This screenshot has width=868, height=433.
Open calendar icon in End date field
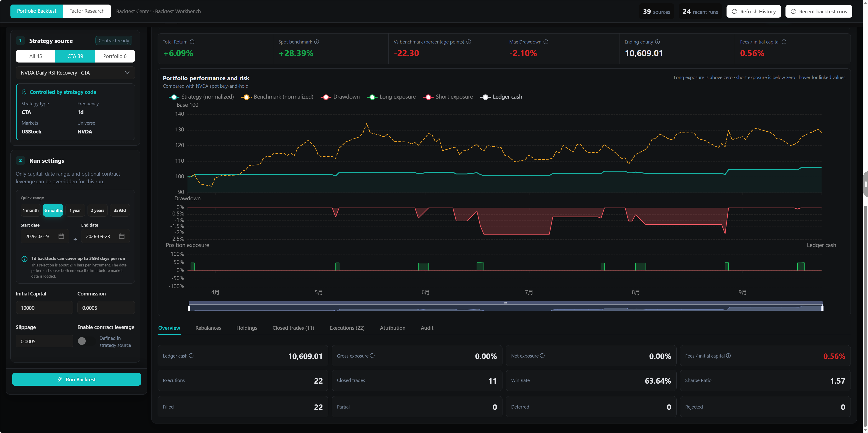(122, 236)
